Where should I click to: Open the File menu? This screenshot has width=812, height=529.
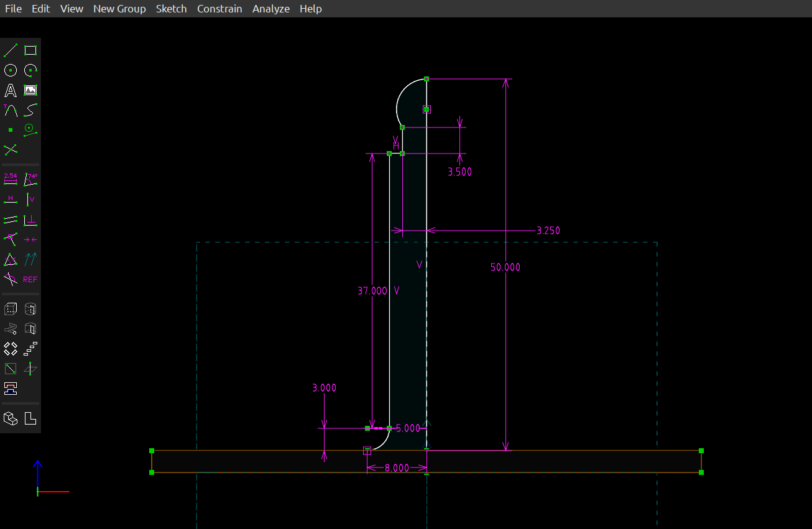click(13, 9)
